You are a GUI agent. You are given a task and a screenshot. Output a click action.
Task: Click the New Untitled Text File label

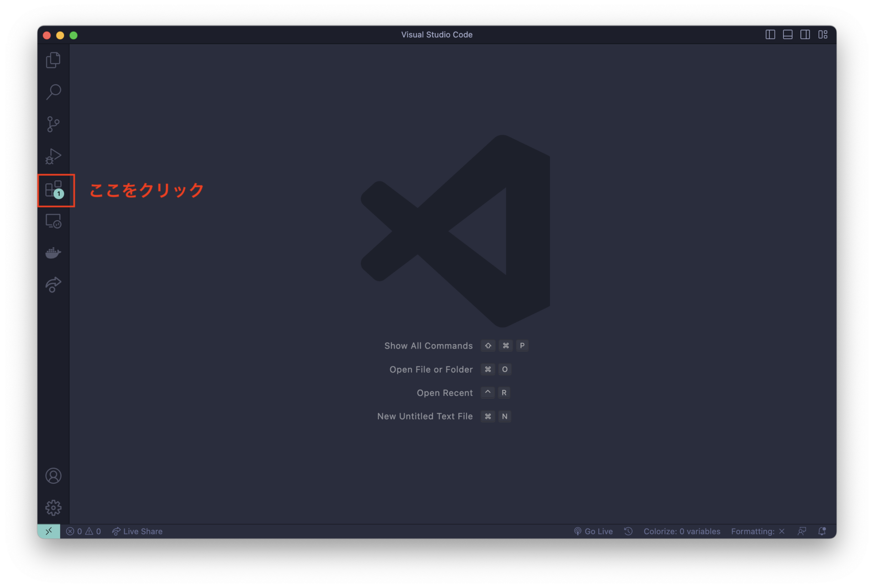coord(425,416)
